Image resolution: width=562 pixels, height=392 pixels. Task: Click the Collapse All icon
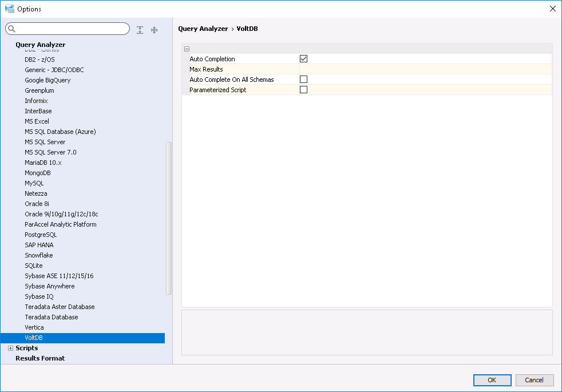click(x=154, y=30)
